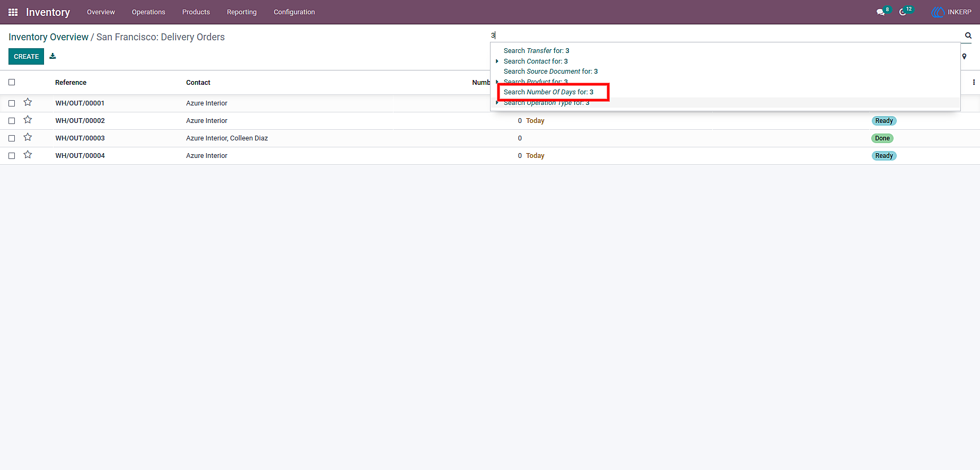980x470 pixels.
Task: Click the CREATE button
Action: click(26, 56)
